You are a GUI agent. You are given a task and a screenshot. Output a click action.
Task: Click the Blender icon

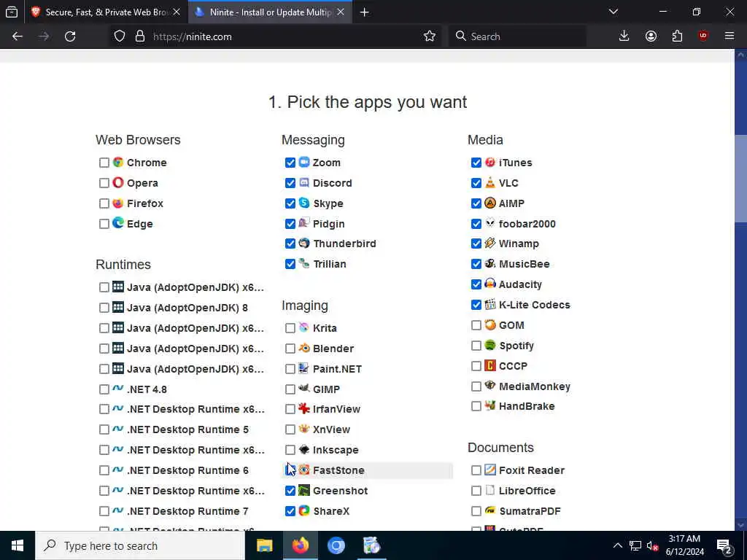point(304,348)
